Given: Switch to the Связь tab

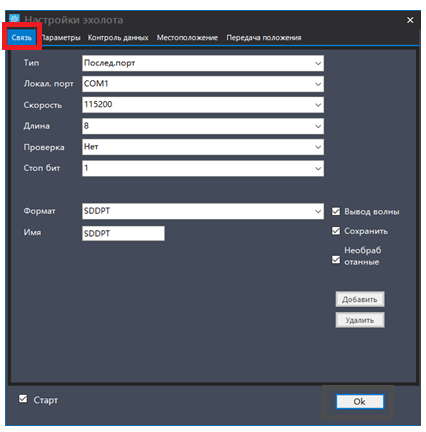Looking at the screenshot, I should [22, 37].
